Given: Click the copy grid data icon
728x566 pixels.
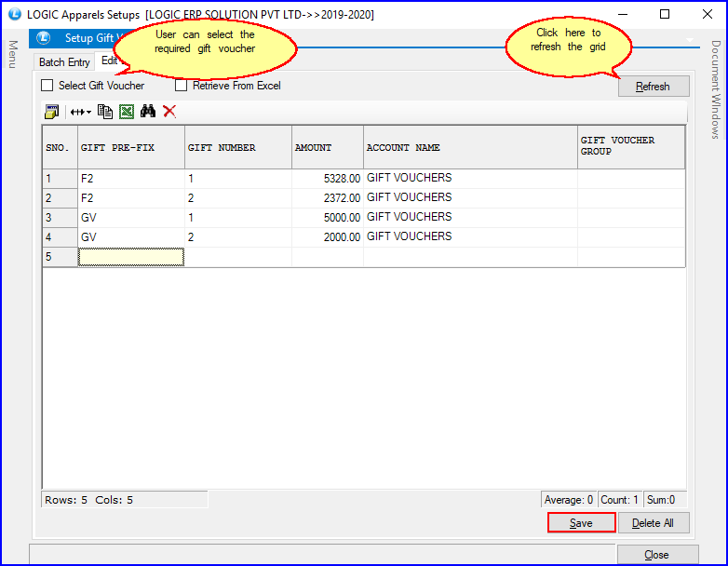Looking at the screenshot, I should [105, 112].
